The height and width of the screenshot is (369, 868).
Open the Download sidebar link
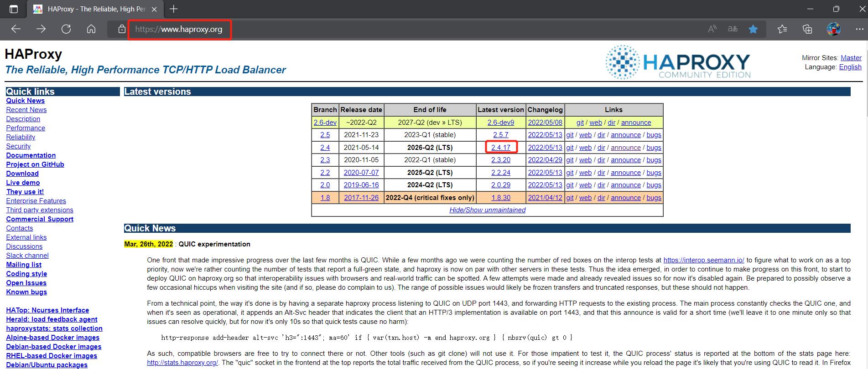pyautogui.click(x=22, y=174)
